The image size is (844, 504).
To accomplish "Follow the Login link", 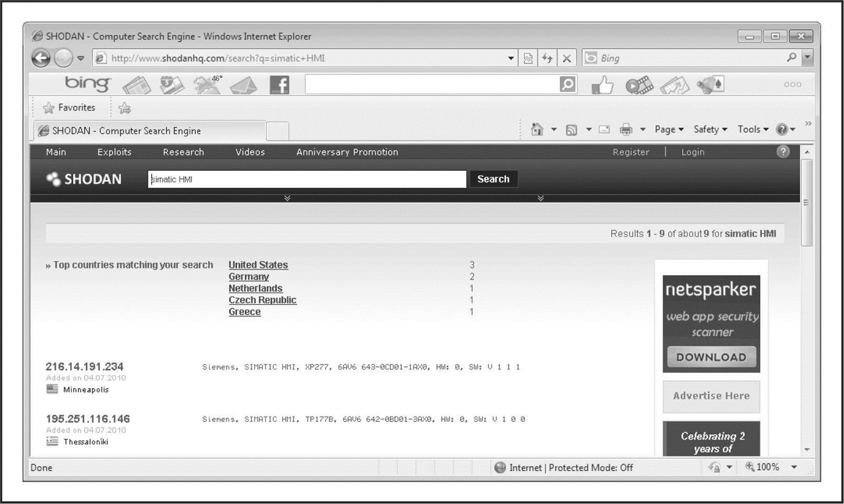I will tap(693, 152).
